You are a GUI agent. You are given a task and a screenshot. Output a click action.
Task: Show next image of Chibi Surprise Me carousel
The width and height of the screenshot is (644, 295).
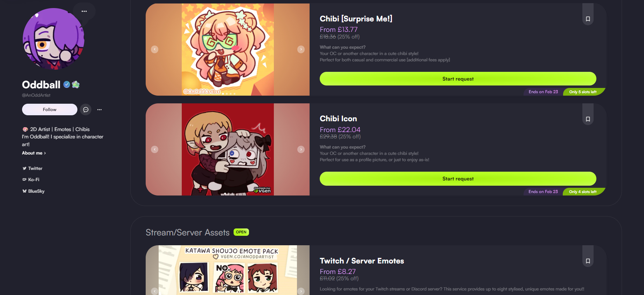pos(301,49)
